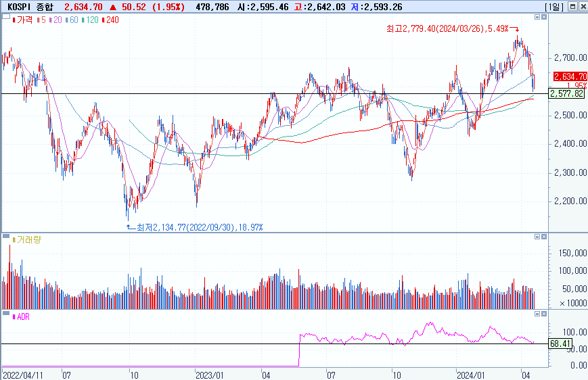Minimize the price chart pane

(537, 17)
